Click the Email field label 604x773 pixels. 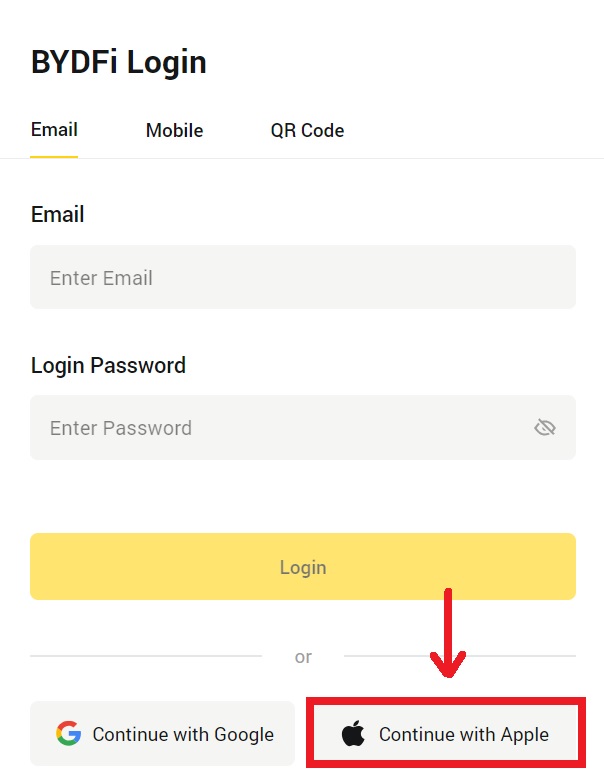[x=57, y=215]
